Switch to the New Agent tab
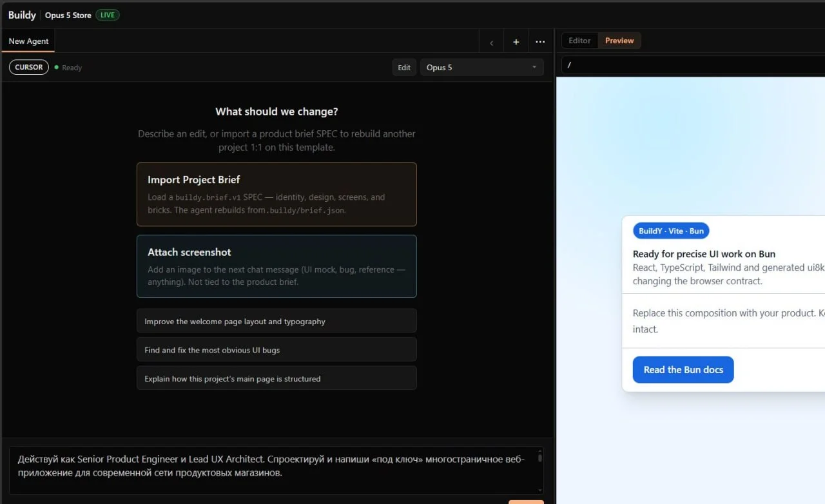Image resolution: width=825 pixels, height=504 pixels. point(28,41)
